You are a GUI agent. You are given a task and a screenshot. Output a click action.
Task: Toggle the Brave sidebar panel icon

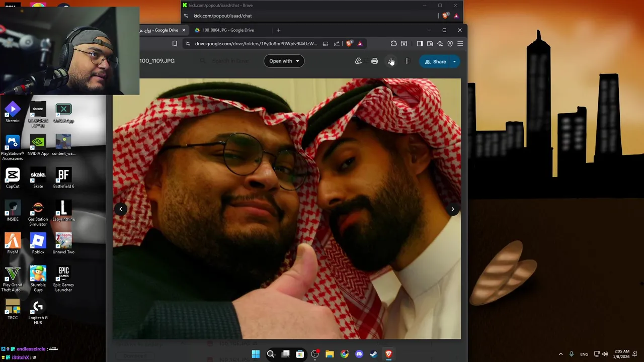click(420, 44)
